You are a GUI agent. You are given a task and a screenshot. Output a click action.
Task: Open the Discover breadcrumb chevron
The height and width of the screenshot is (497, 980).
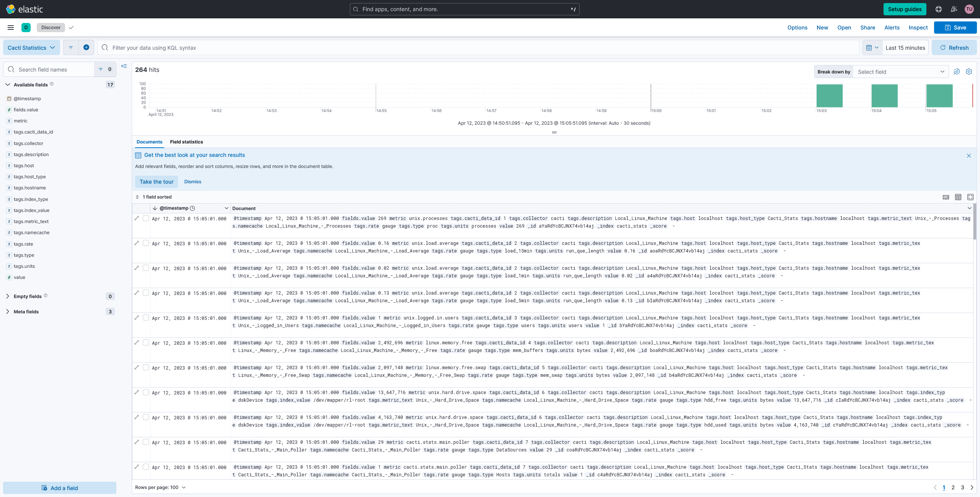[x=71, y=28]
